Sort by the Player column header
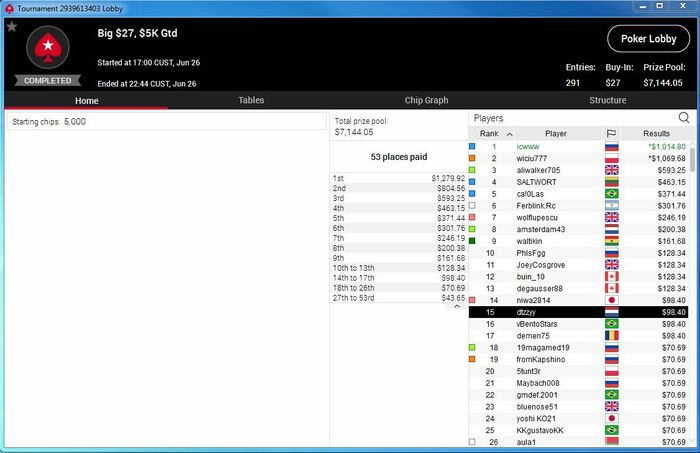Image resolution: width=700 pixels, height=453 pixels. (555, 133)
